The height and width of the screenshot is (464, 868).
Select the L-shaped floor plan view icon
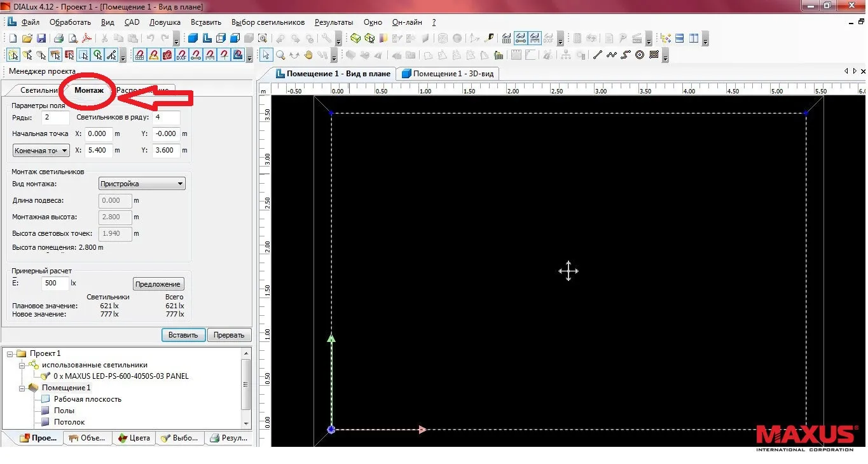207,38
